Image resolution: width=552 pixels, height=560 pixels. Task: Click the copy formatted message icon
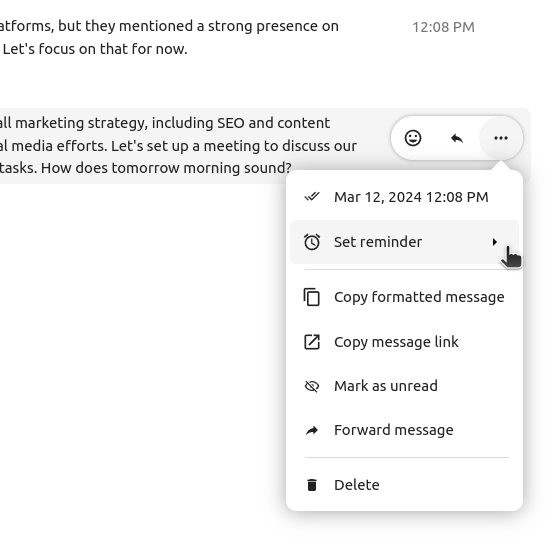coord(312,297)
